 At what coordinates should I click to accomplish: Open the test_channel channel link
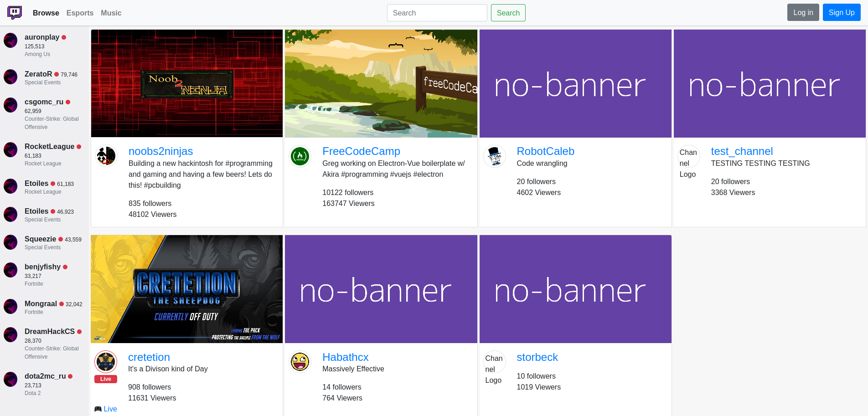(742, 151)
